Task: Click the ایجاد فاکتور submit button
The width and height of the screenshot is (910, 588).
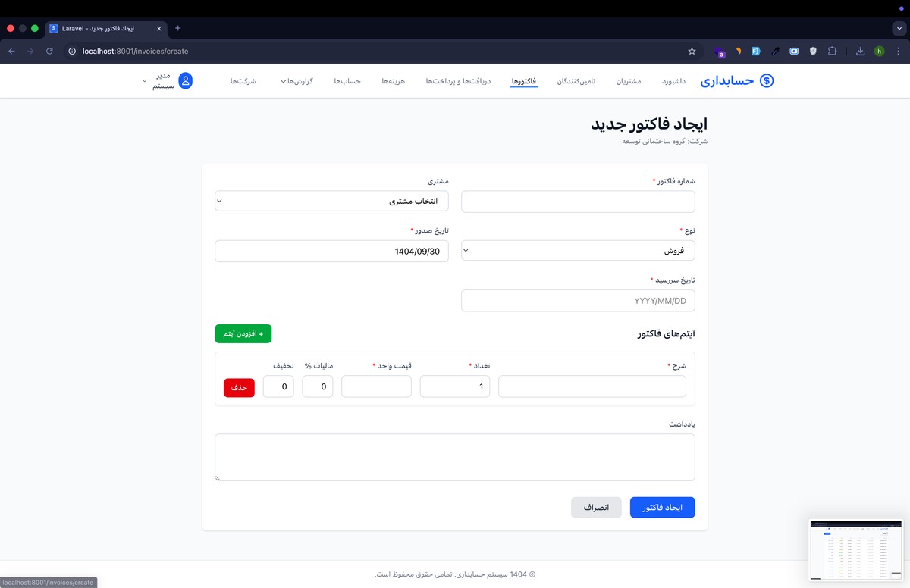Action: 662,507
